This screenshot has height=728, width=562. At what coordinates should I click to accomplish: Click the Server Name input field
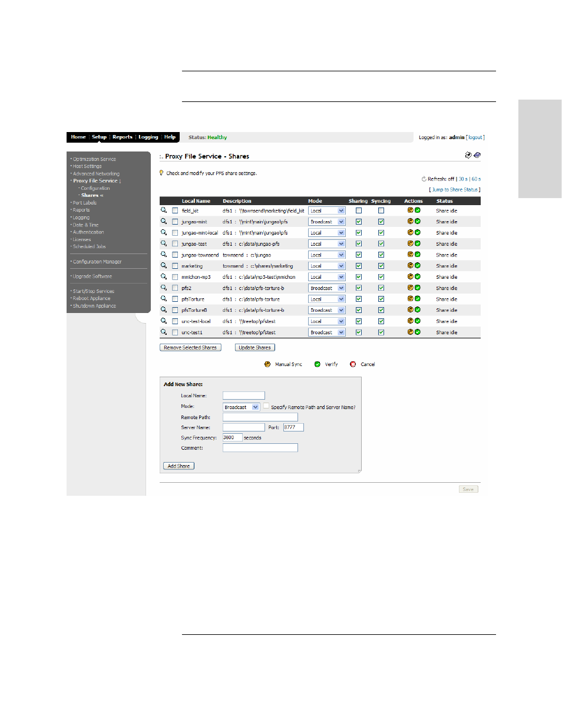pos(244,427)
